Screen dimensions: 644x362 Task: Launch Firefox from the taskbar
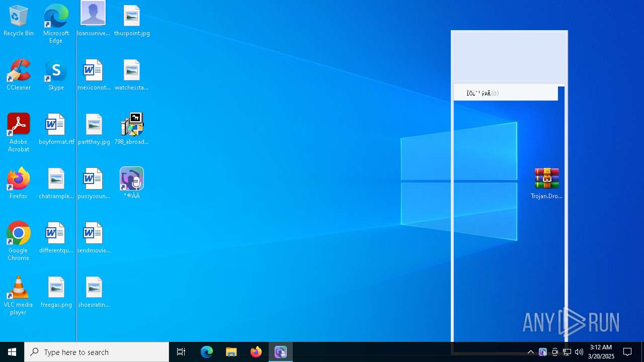point(256,352)
